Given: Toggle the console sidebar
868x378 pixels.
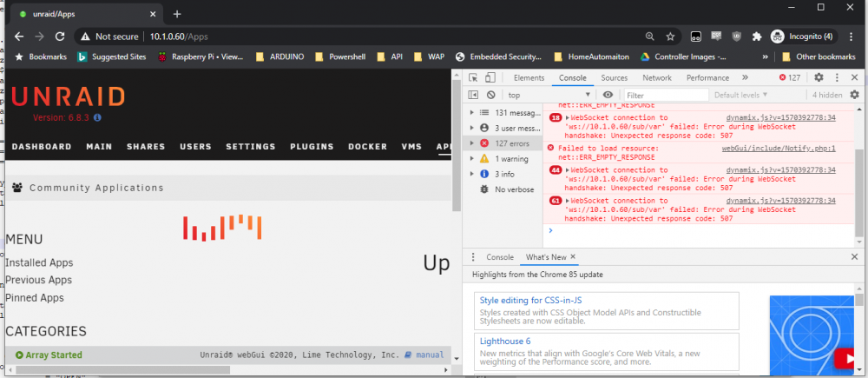Looking at the screenshot, I should pyautogui.click(x=473, y=95).
